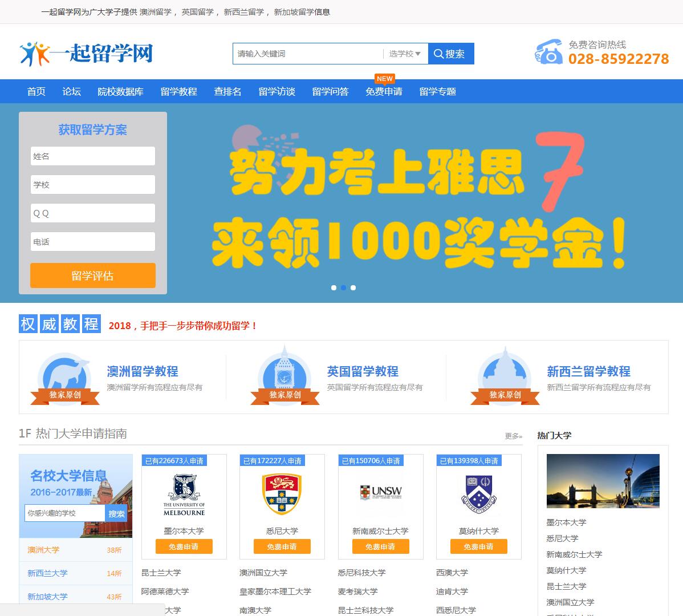Click the 姓名 input field
683x616 pixels.
(93, 156)
